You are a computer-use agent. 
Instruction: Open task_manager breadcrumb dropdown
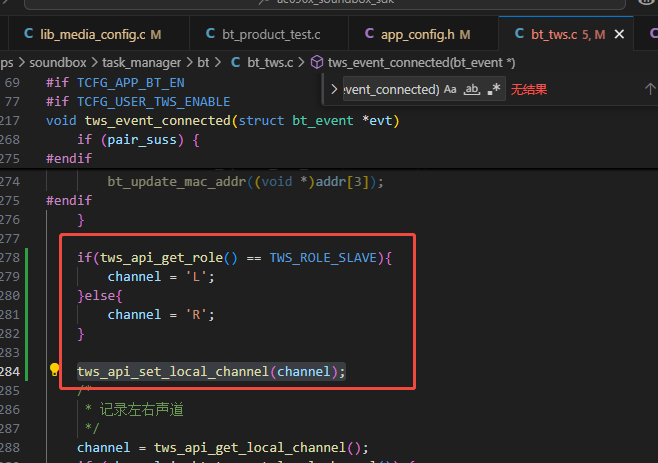tap(141, 63)
